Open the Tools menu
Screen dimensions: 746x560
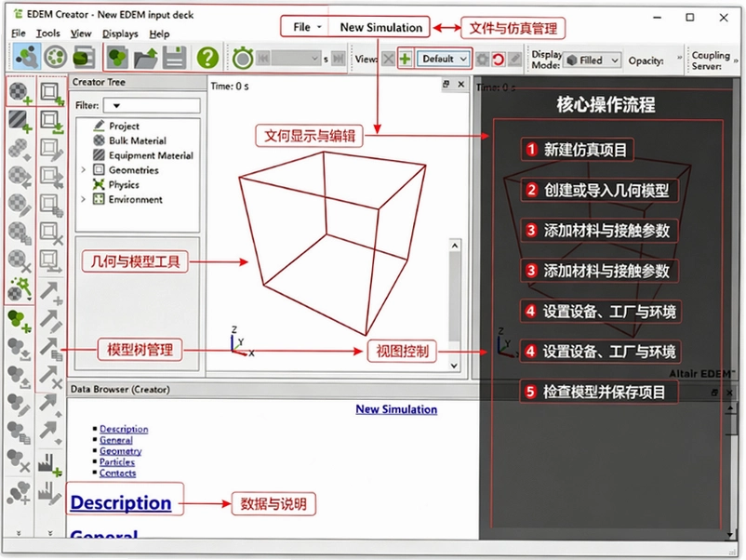point(48,33)
